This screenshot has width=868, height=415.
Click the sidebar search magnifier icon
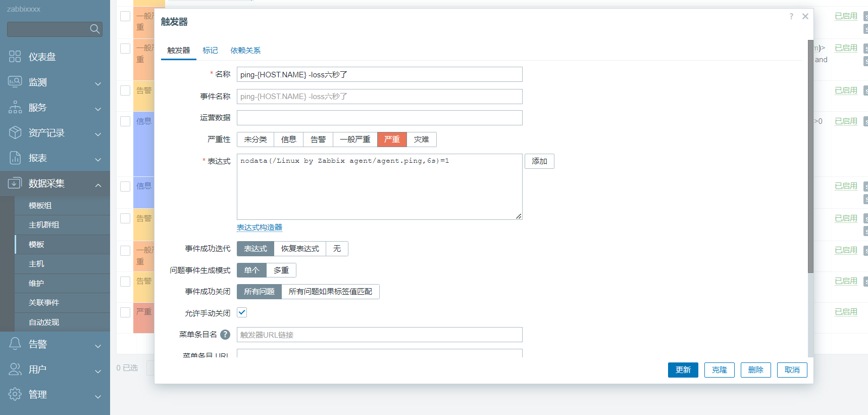[94, 29]
